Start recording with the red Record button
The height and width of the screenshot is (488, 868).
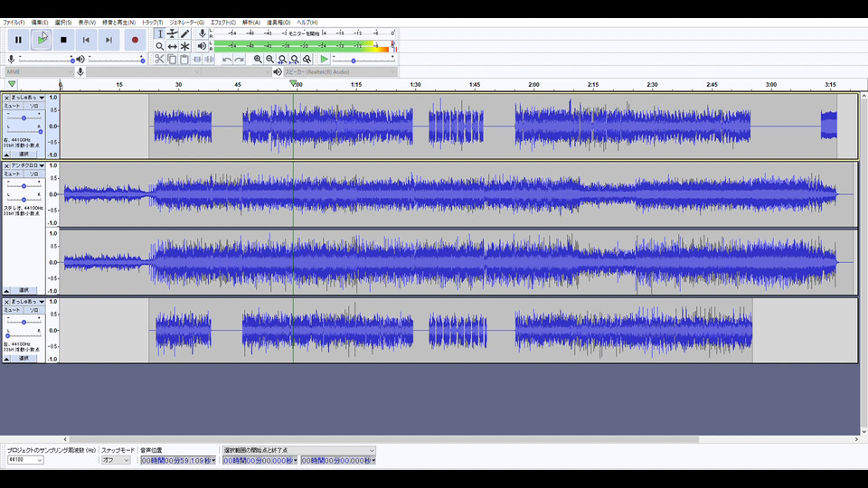135,40
